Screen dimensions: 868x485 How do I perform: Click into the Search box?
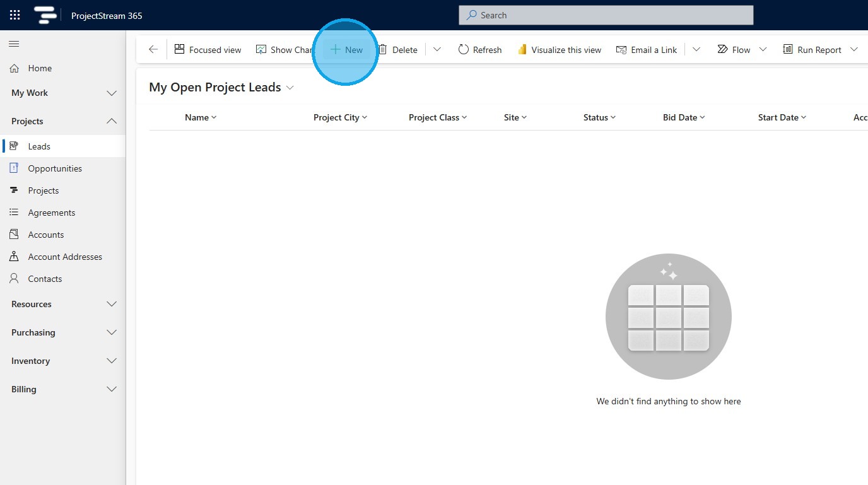click(x=606, y=15)
